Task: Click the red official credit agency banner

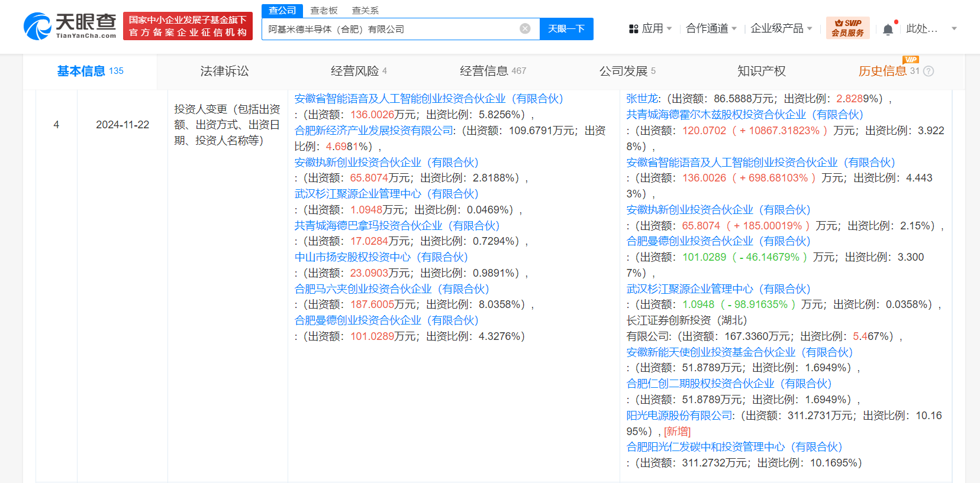Action: point(188,27)
